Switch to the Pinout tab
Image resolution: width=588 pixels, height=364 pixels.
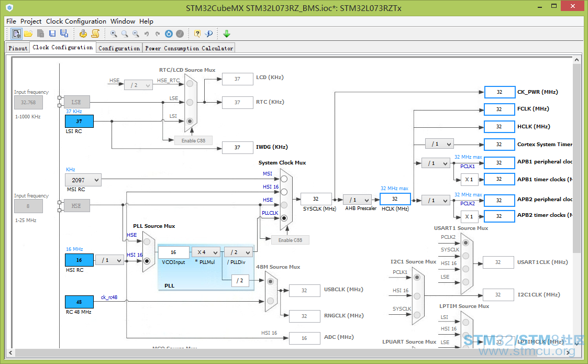(x=18, y=48)
